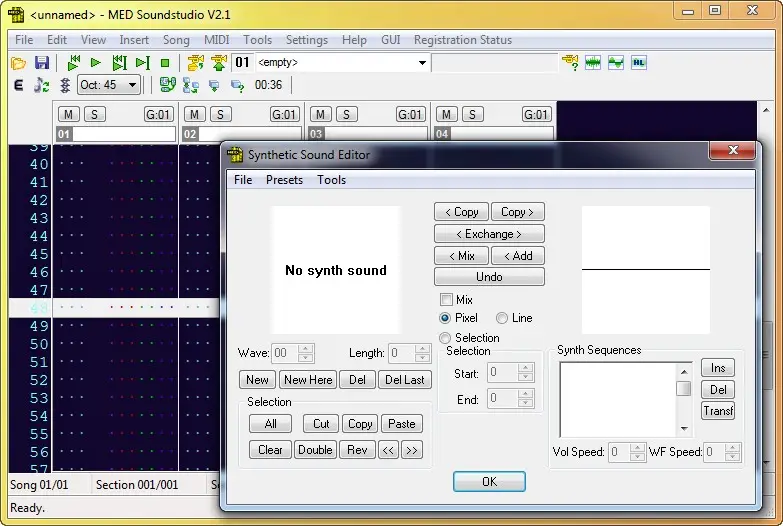Confirm dialog with OK button

[x=489, y=482]
